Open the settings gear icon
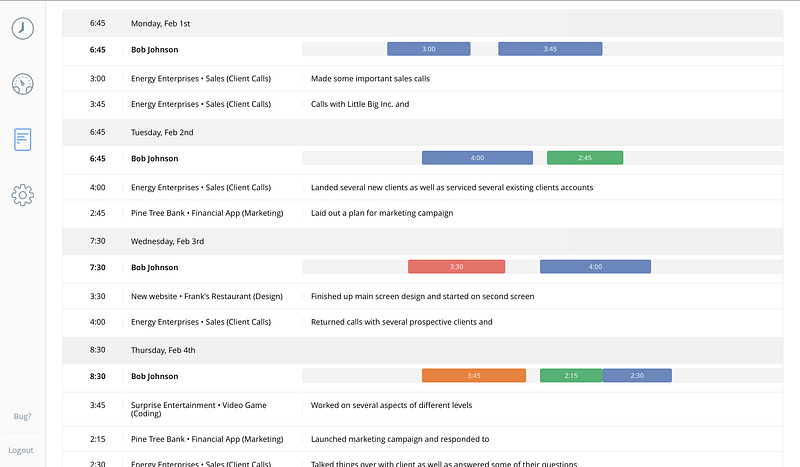 (22, 195)
